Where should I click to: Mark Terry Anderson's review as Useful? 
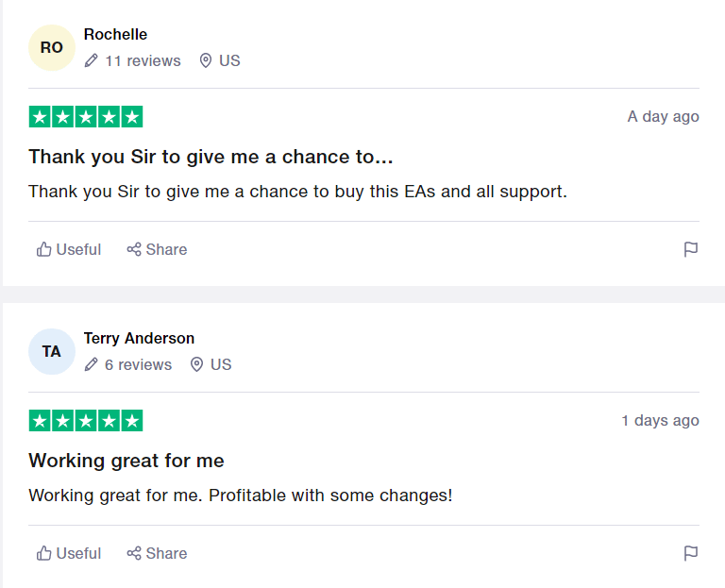pos(69,554)
